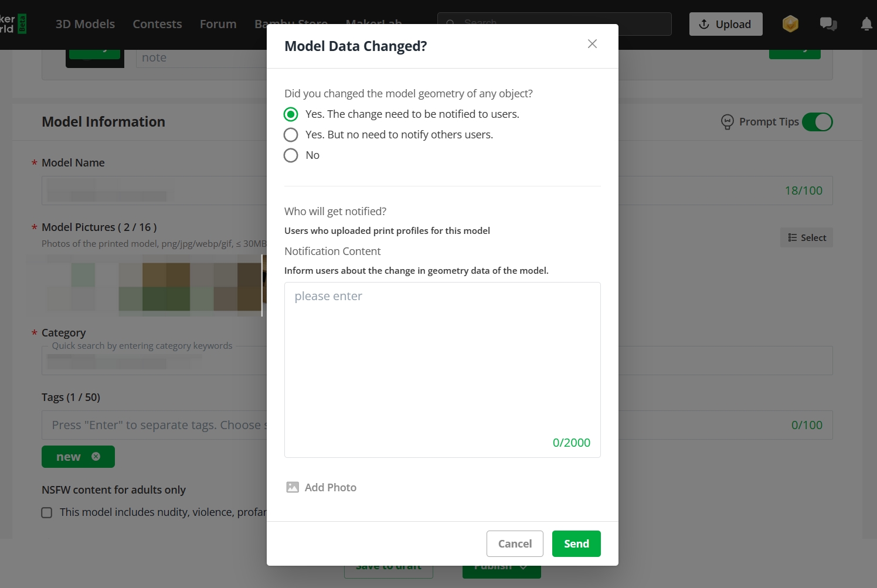The height and width of the screenshot is (588, 877).
Task: Click the upload arrow icon
Action: 704,24
